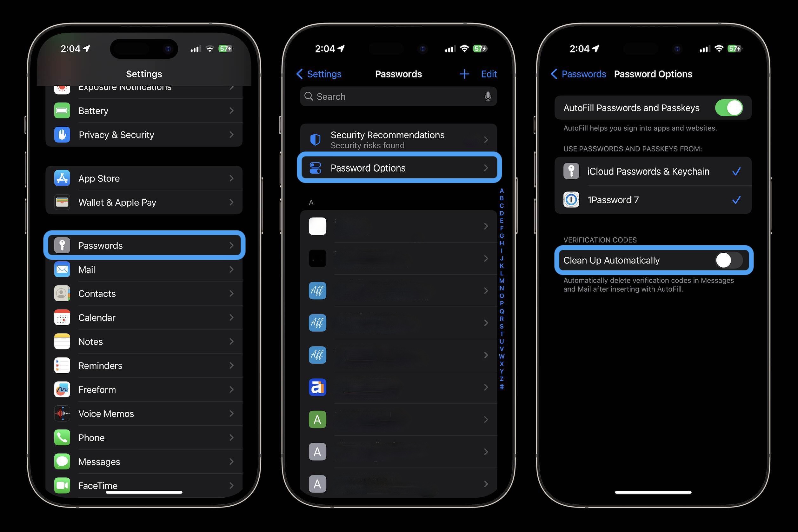Tap Edit button in Passwords screen
Viewport: 798px width, 532px height.
pyautogui.click(x=489, y=74)
